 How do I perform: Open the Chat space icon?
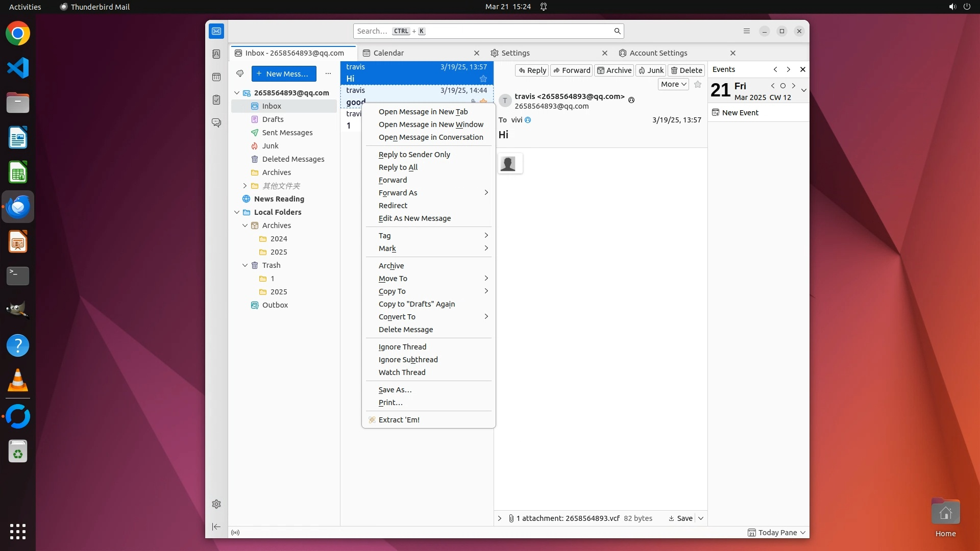point(216,123)
